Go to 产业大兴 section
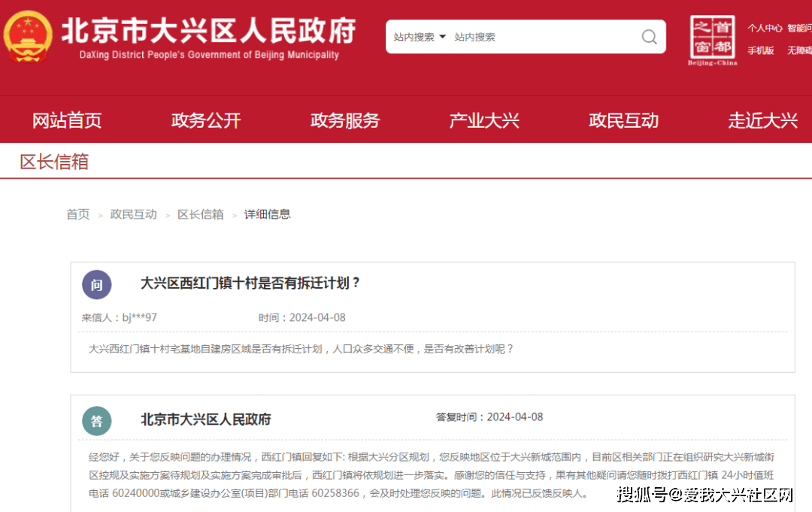 484,120
